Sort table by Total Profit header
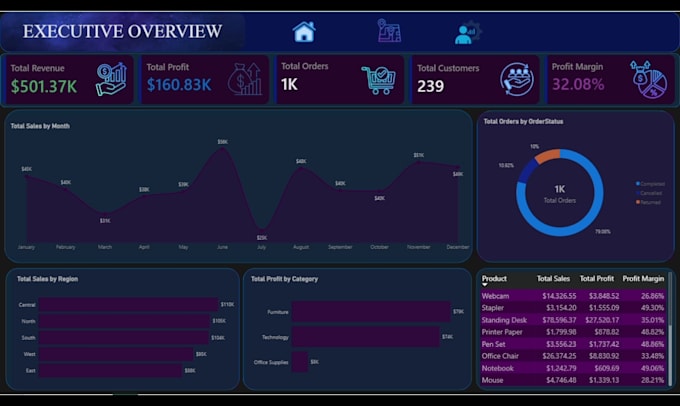 tap(597, 278)
